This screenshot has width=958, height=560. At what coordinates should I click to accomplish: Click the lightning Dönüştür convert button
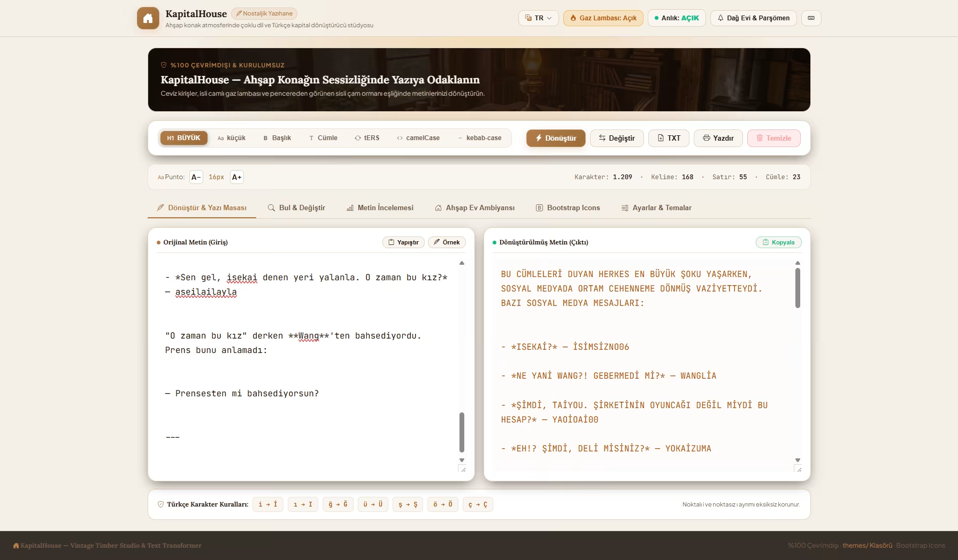pyautogui.click(x=556, y=138)
